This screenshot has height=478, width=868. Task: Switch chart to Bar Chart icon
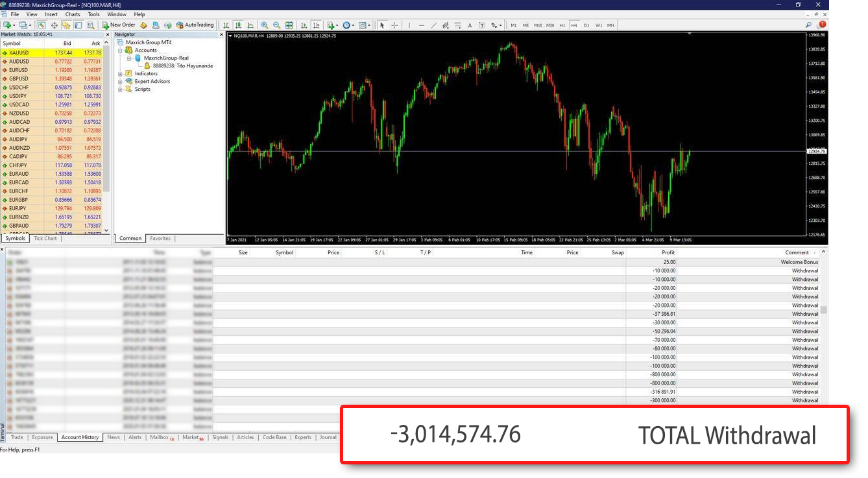tap(226, 25)
